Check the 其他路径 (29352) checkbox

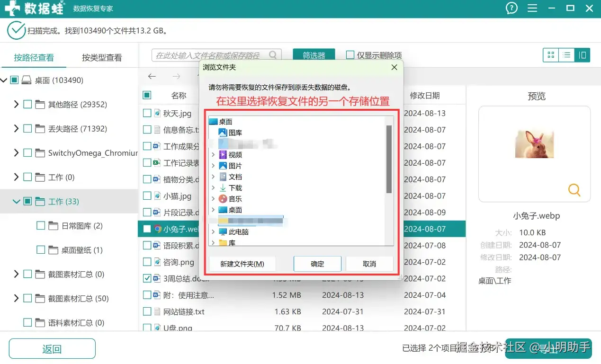point(27,104)
